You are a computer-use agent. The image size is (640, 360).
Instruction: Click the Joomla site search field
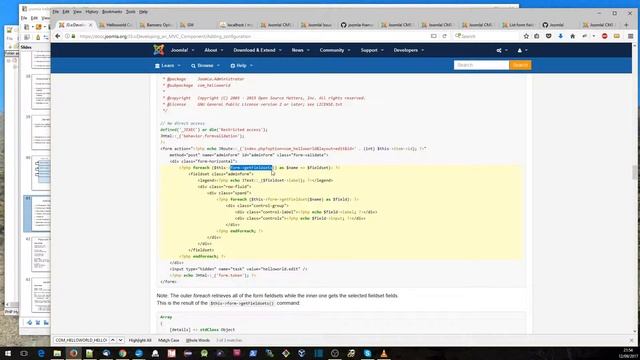tap(481, 65)
